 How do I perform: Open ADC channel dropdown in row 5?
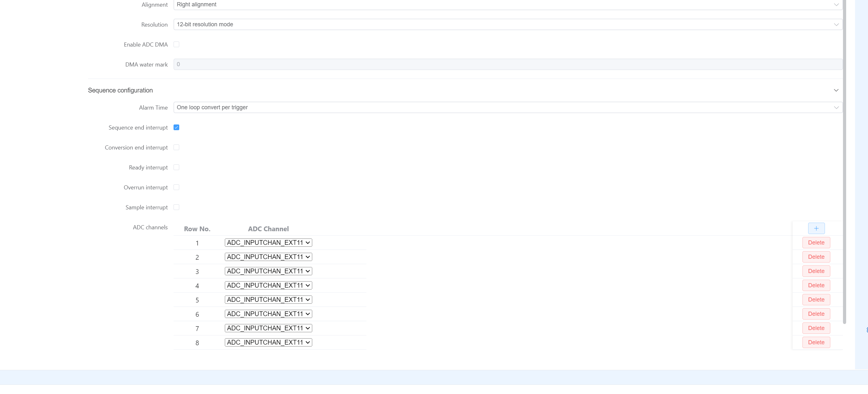(x=268, y=300)
